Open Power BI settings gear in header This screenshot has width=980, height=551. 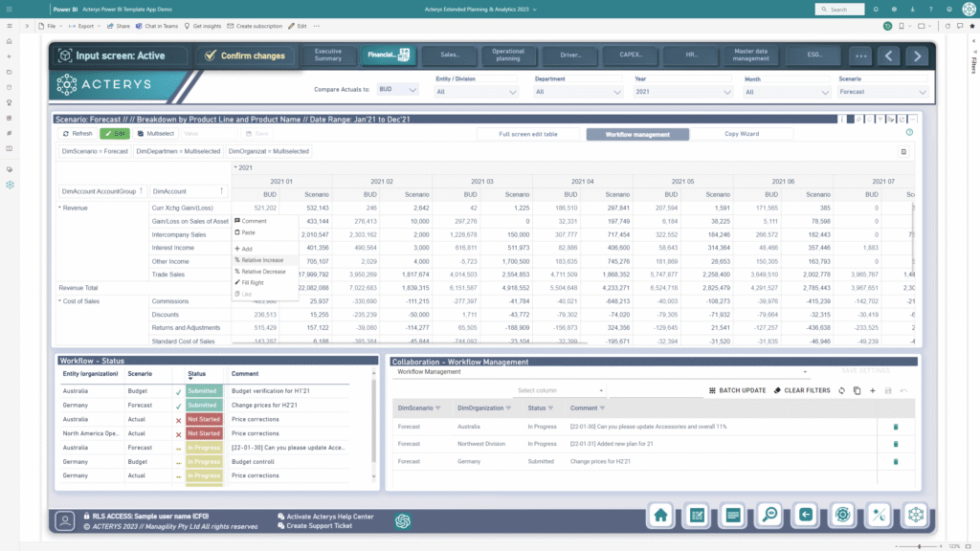click(894, 10)
